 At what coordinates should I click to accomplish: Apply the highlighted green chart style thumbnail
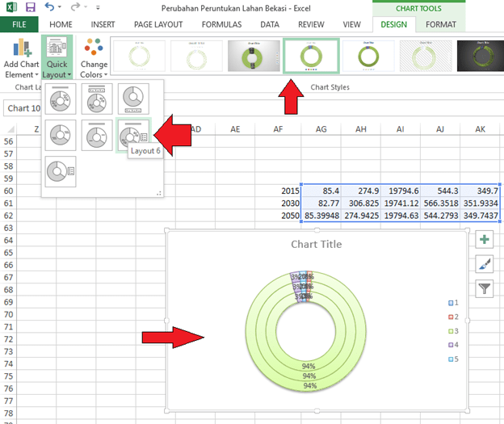pyautogui.click(x=308, y=57)
